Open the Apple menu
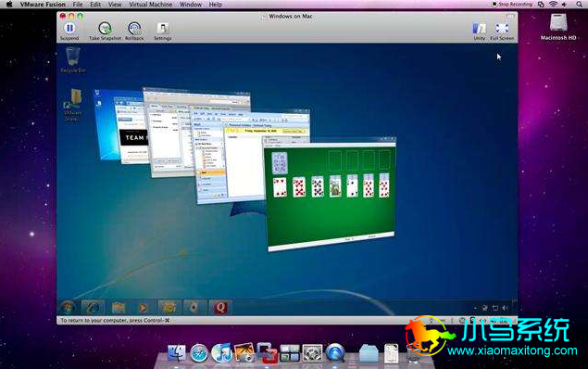 [9, 5]
